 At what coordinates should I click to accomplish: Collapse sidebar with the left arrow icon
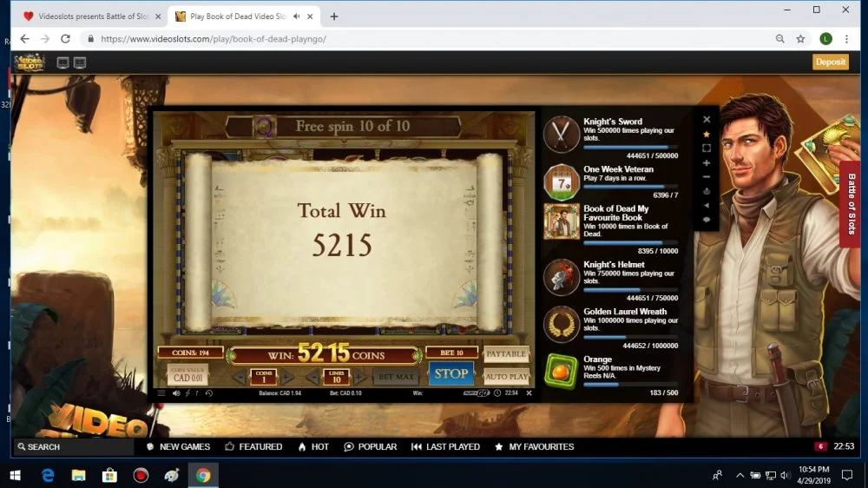point(707,206)
